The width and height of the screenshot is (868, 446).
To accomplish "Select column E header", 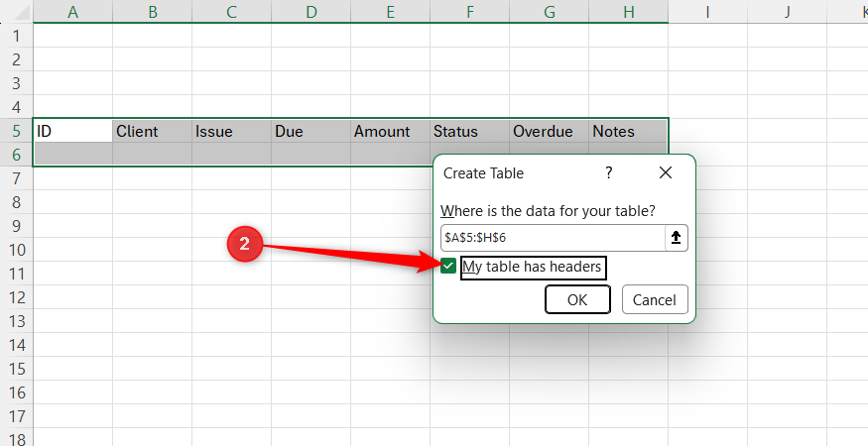I will pos(390,12).
